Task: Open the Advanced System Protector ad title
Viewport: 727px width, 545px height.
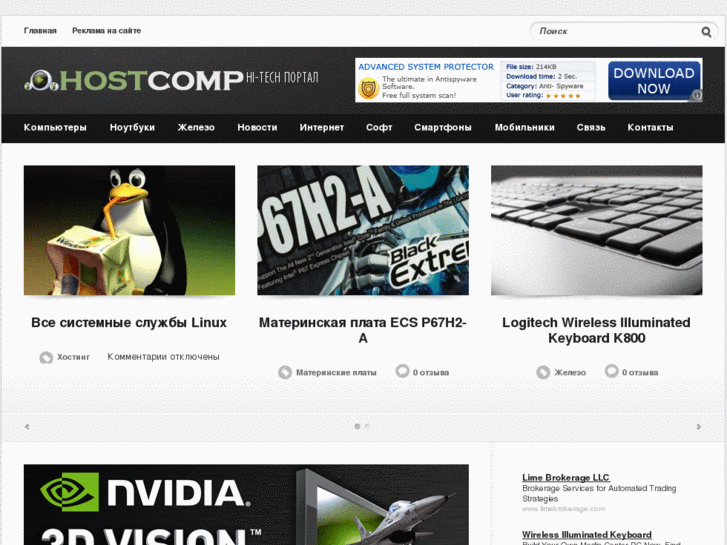Action: coord(426,67)
